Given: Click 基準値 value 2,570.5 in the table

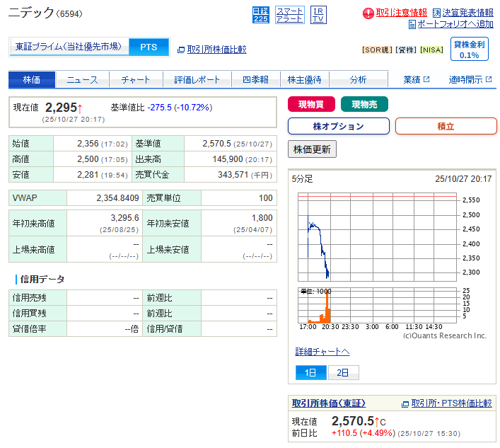Looking at the screenshot, I should [x=216, y=144].
